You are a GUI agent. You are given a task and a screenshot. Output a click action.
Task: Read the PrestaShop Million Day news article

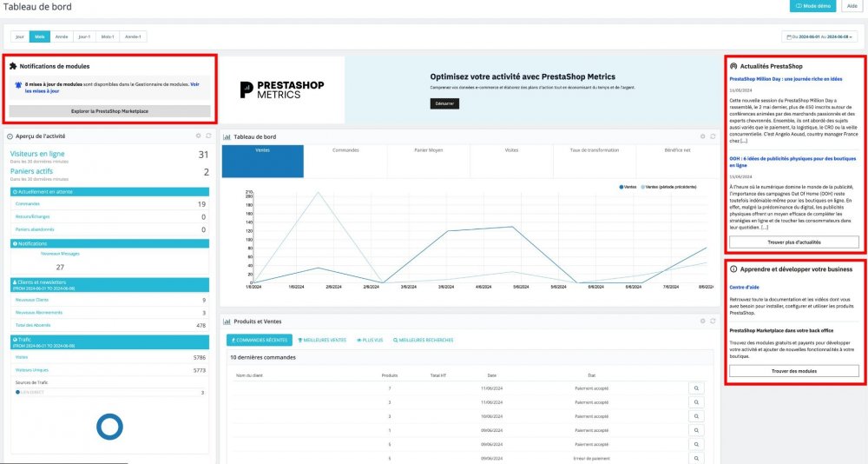click(x=786, y=79)
